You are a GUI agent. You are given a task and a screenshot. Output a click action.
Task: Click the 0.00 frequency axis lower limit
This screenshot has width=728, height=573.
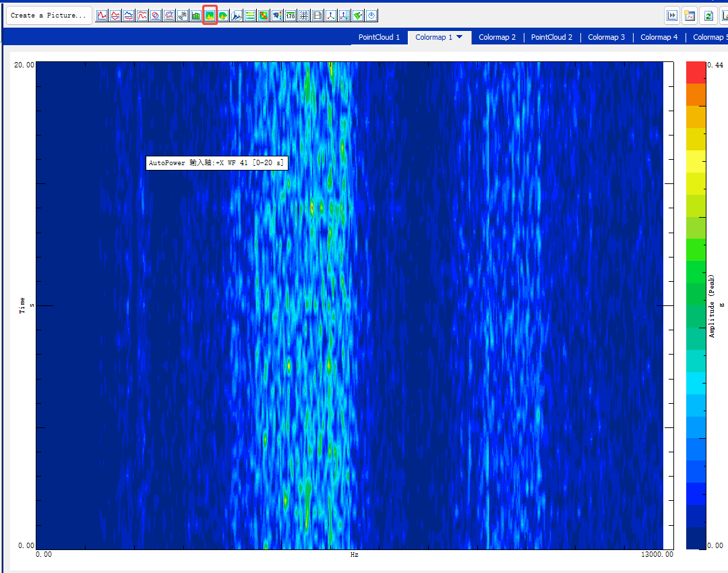44,554
